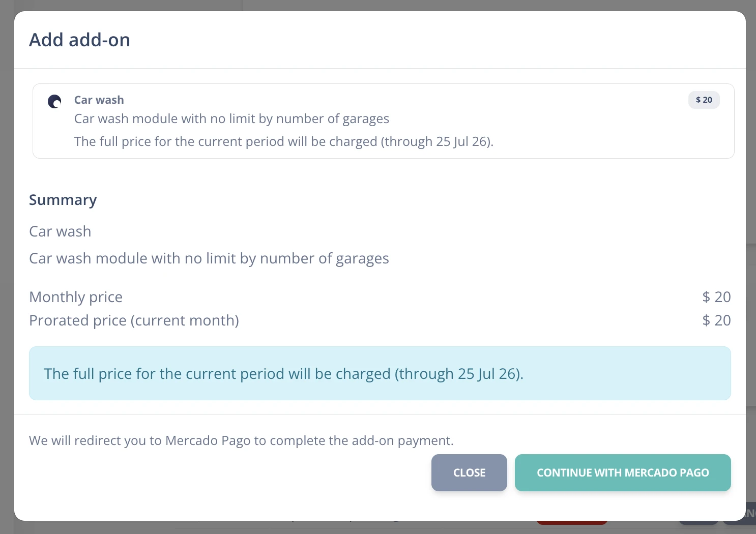
Task: Click the Prorated price $ 20 amount
Action: click(716, 320)
